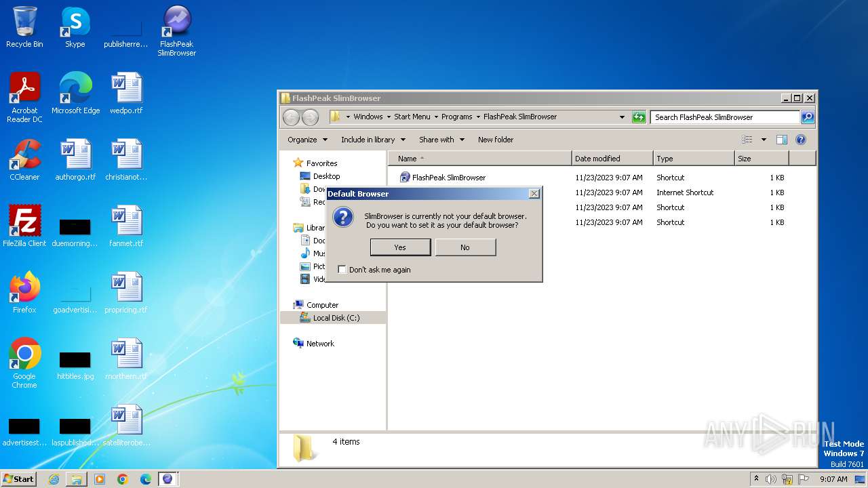Sort by Size column header
Image resolution: width=868 pixels, height=488 pixels.
[x=762, y=159]
